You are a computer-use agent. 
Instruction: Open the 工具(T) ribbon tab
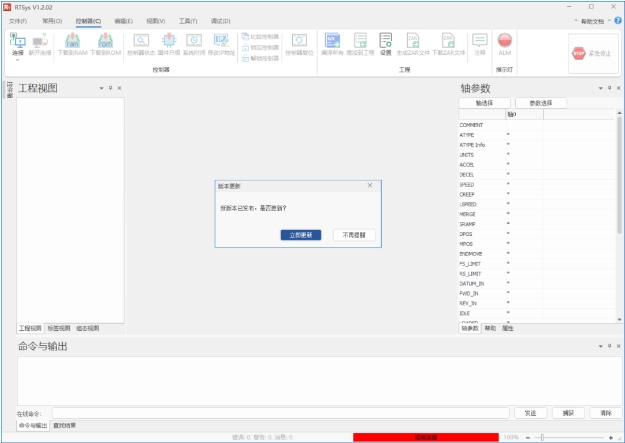click(188, 21)
